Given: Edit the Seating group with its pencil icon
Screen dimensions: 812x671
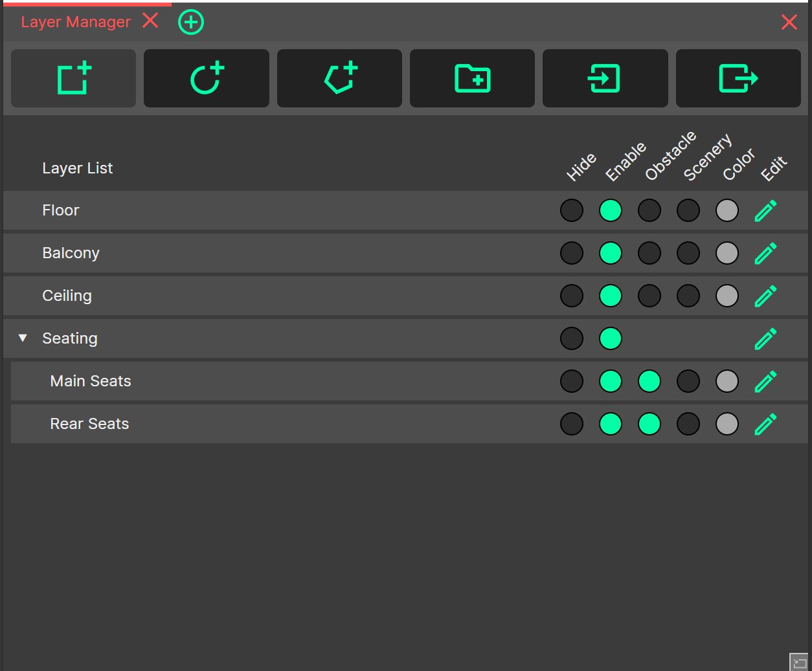Looking at the screenshot, I should coord(765,338).
